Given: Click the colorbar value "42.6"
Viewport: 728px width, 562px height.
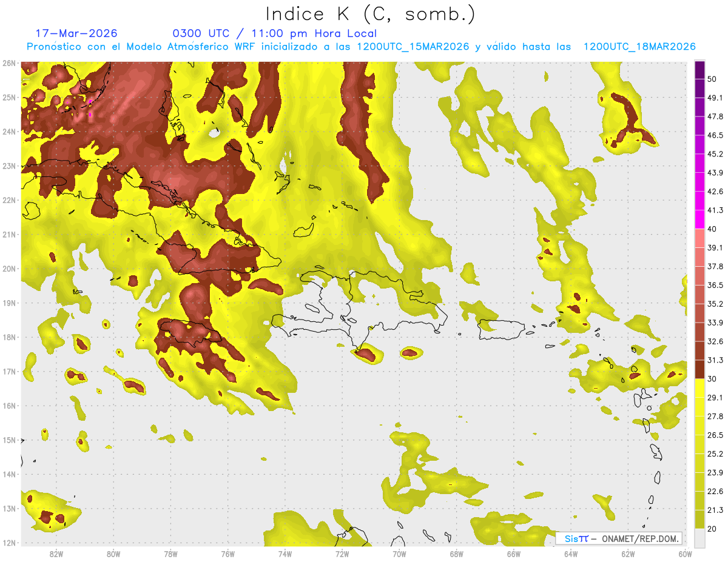Looking at the screenshot, I should (715, 192).
